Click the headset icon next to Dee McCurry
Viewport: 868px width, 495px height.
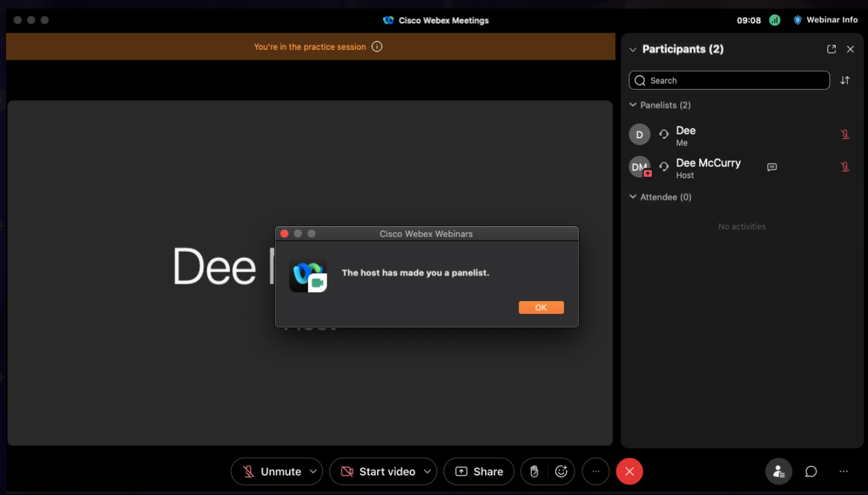coord(664,166)
